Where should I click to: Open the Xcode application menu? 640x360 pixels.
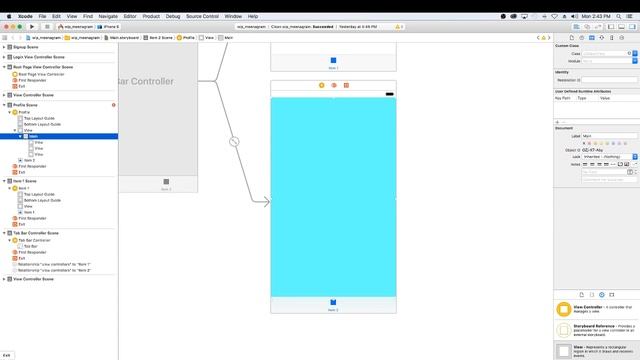point(25,16)
